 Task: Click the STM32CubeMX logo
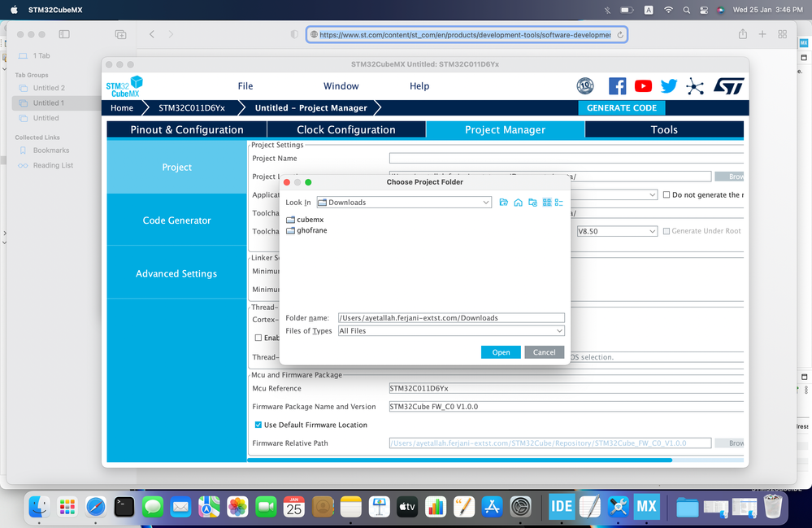[x=124, y=86]
